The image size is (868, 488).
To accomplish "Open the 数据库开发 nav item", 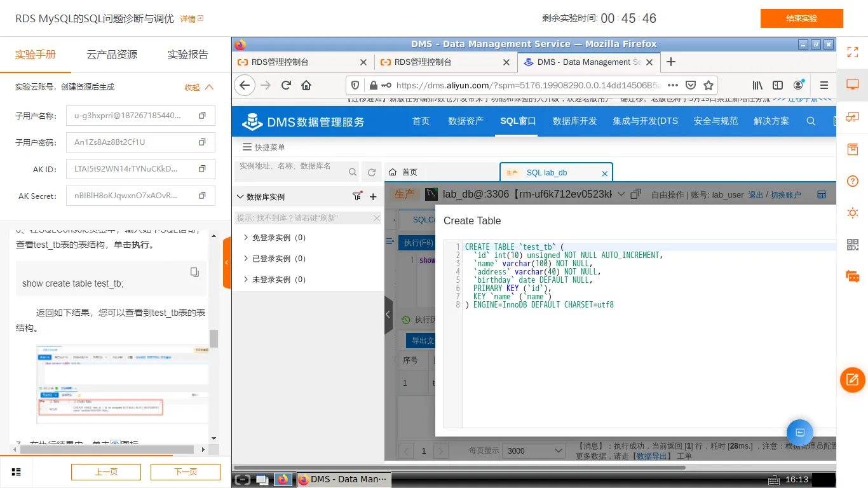I will click(575, 121).
